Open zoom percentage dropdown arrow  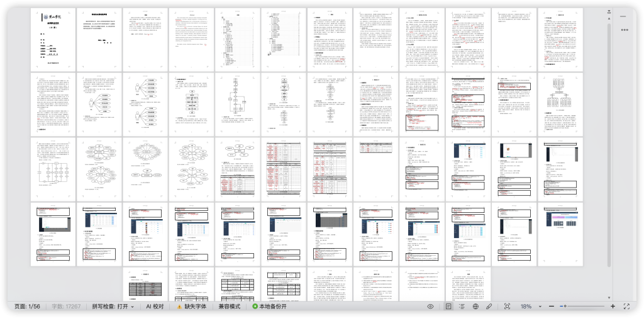coord(540,307)
